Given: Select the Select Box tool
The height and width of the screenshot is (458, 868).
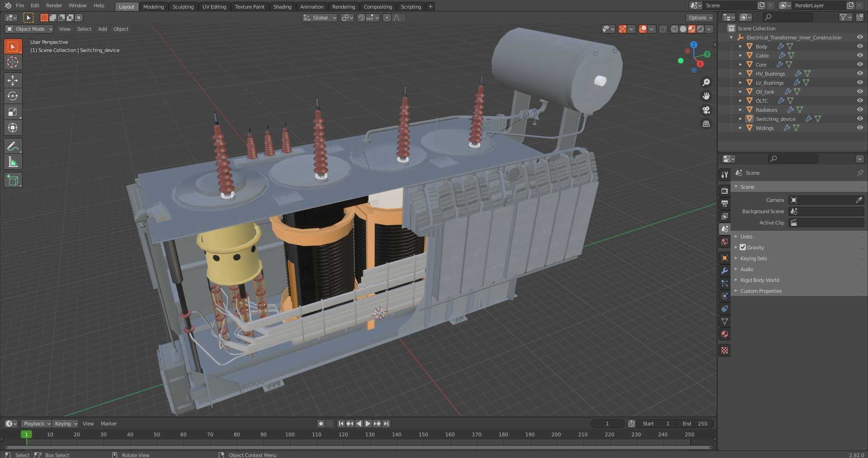Looking at the screenshot, I should pyautogui.click(x=13, y=47).
